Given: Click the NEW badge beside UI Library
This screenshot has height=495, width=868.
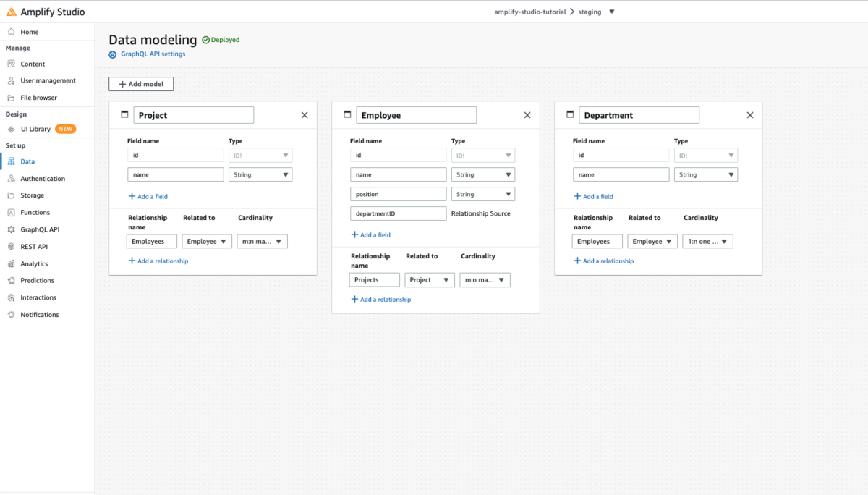Looking at the screenshot, I should pyautogui.click(x=66, y=129).
